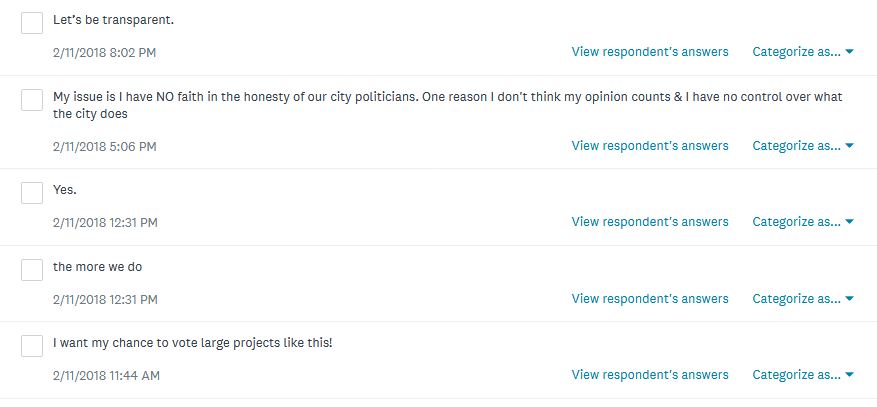
Task: Open "Categorize as" dropdown for 11:44 AM response
Action: [x=802, y=375]
